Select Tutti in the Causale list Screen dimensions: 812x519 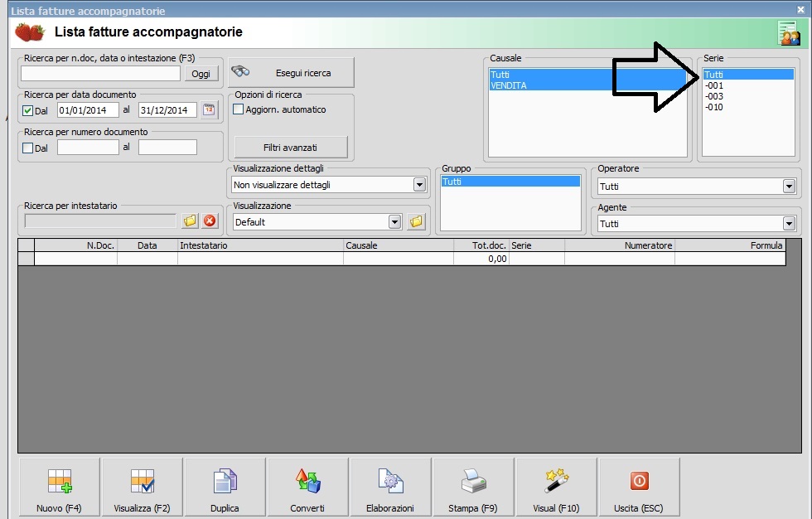[587, 75]
